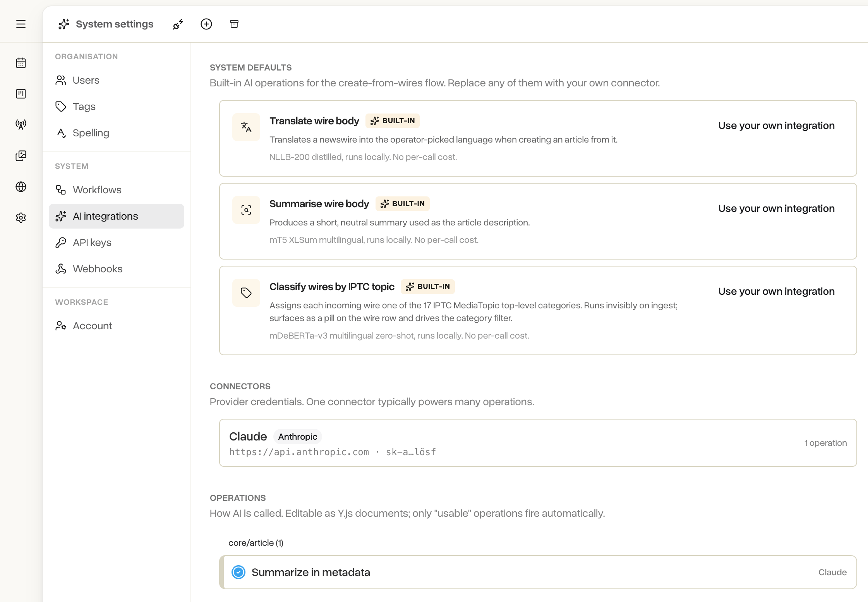This screenshot has width=868, height=602.
Task: Click the BUILT-IN badge on Classify wires
Action: point(428,287)
